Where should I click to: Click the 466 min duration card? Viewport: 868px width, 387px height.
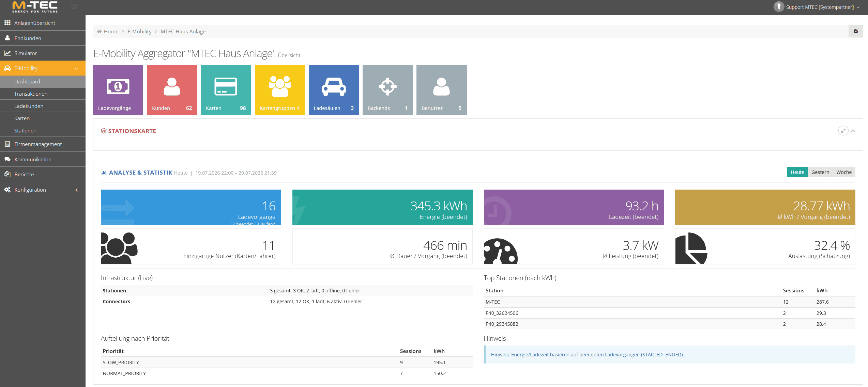(382, 246)
